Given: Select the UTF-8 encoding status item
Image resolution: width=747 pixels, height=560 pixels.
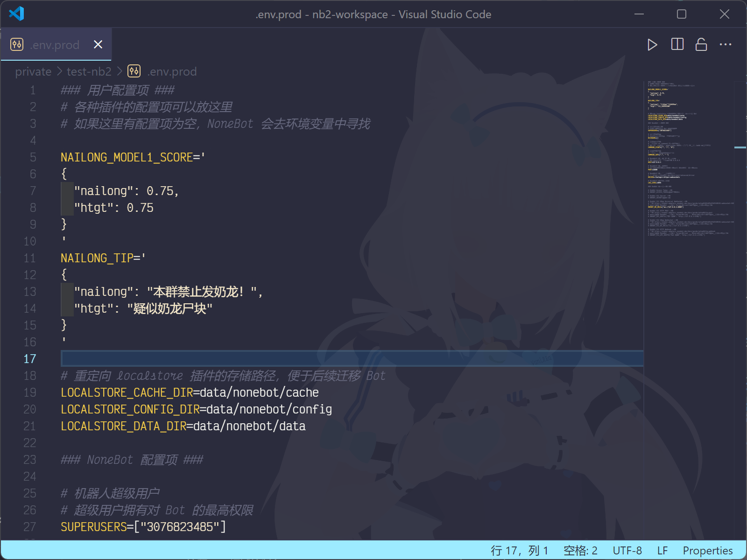Looking at the screenshot, I should [x=627, y=551].
